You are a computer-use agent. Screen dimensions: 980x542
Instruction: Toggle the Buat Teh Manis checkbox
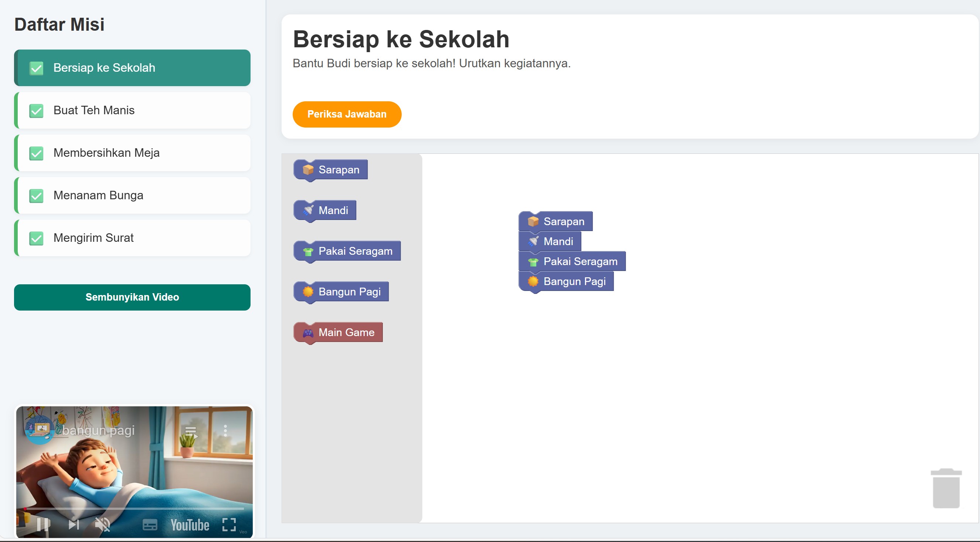point(36,111)
